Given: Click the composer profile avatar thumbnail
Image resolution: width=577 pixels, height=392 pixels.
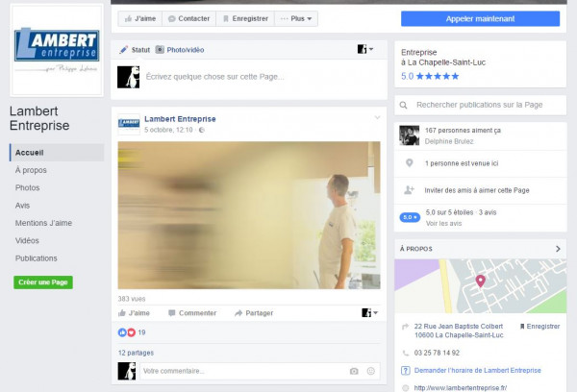Looking at the screenshot, I should coord(129,77).
